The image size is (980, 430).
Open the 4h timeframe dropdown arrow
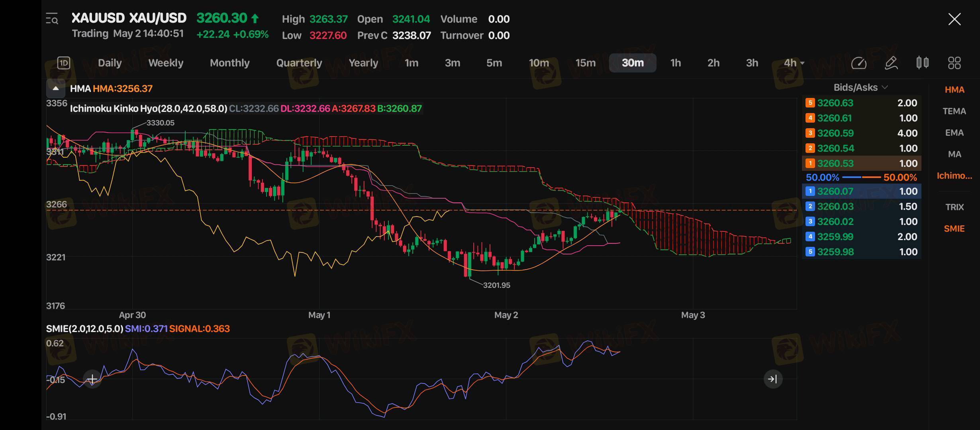[x=802, y=63]
